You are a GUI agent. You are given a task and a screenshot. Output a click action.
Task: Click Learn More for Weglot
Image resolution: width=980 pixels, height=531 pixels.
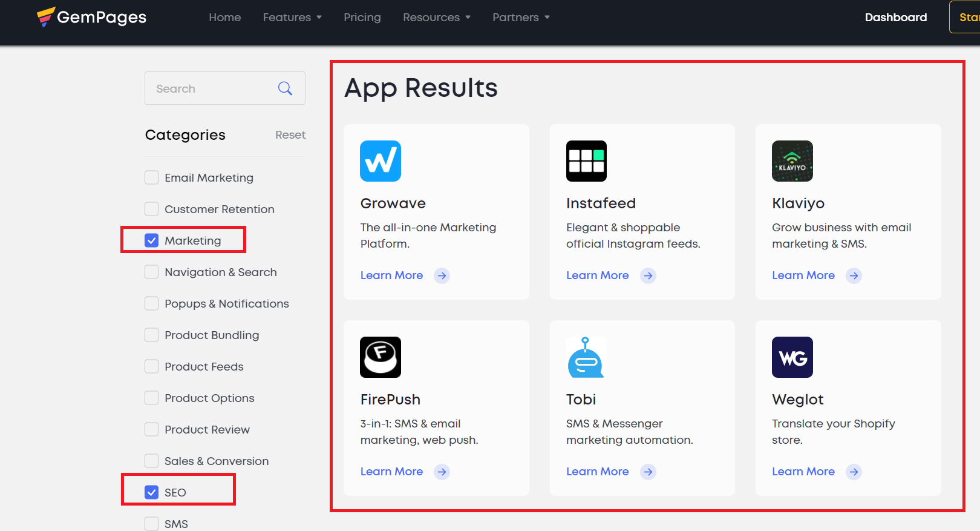tap(803, 472)
